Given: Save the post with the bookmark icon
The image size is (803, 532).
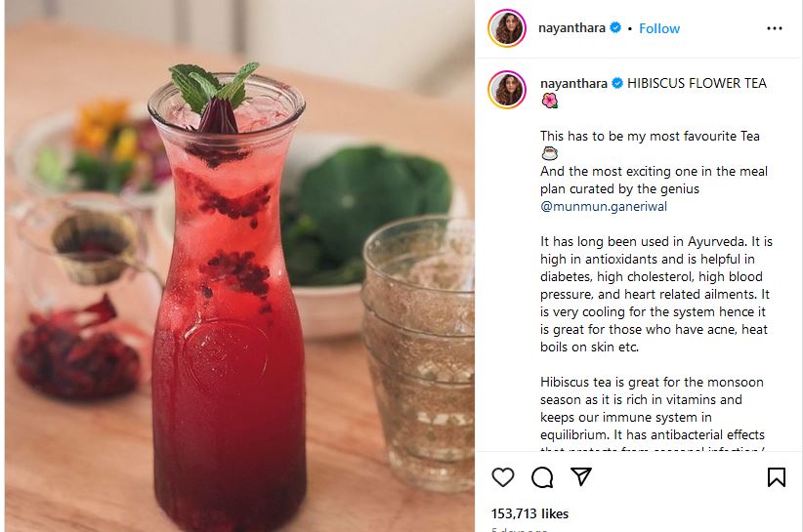Looking at the screenshot, I should click(777, 476).
